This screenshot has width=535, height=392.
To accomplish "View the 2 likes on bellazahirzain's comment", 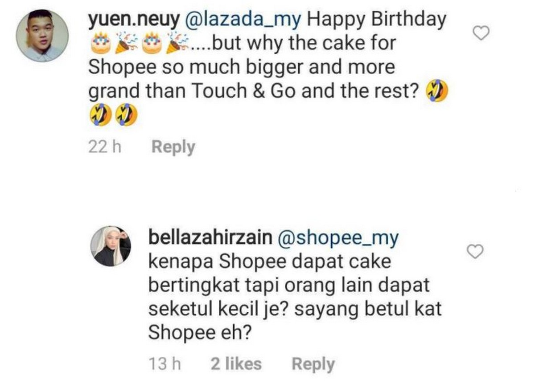I will (x=236, y=364).
